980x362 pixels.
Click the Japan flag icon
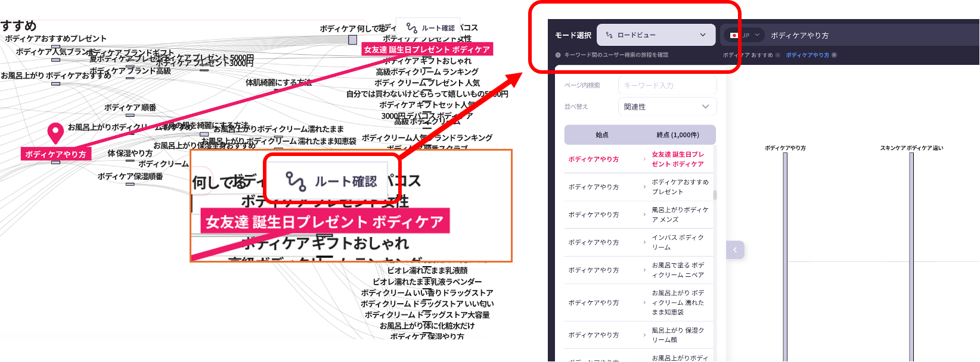[x=734, y=36]
